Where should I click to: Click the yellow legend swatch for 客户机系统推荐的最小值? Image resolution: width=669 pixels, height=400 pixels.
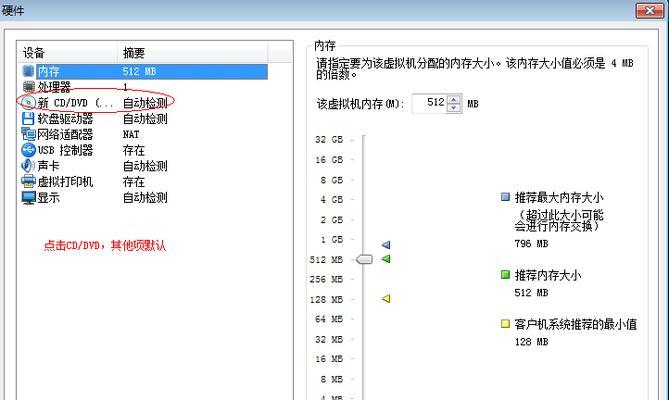[x=505, y=324]
